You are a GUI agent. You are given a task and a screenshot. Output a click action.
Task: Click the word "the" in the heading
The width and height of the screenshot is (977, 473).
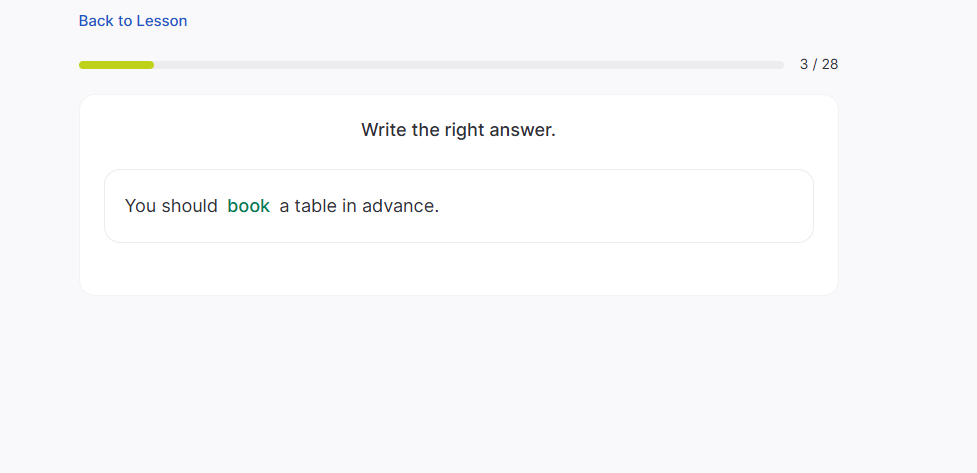426,130
